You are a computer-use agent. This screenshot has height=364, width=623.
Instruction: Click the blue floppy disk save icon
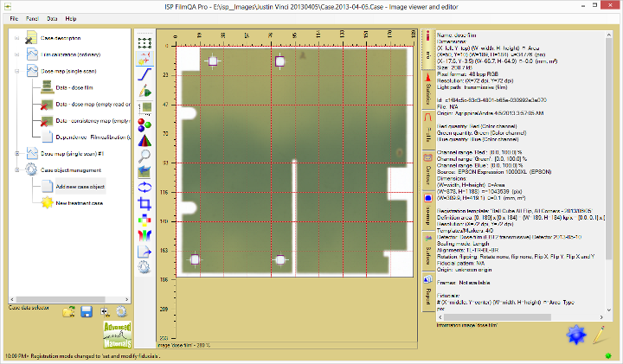point(87,311)
